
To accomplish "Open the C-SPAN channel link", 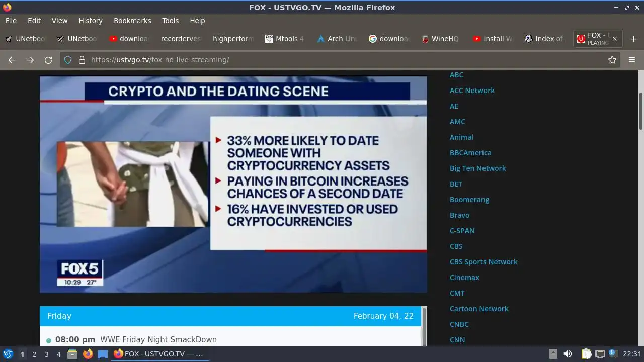I will (x=462, y=231).
